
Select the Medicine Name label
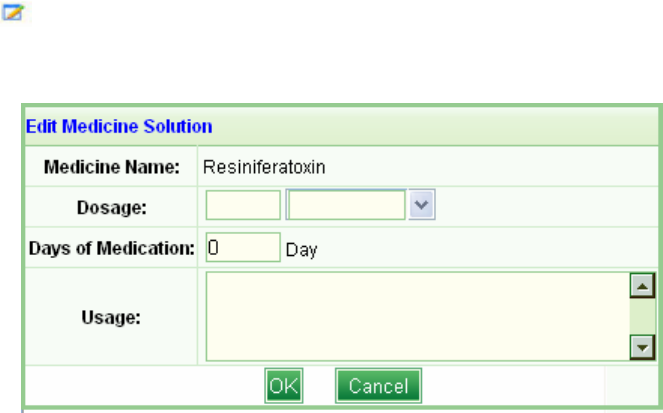112,166
